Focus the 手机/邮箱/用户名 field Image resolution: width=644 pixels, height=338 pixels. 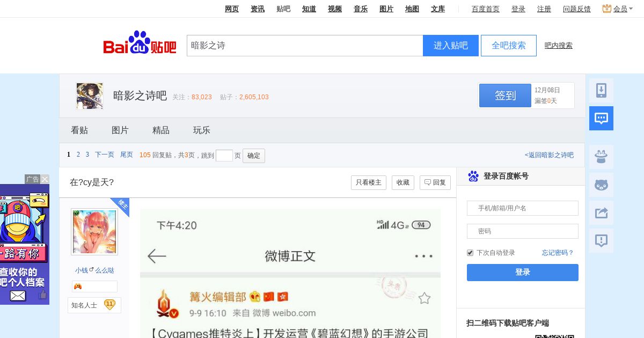pos(523,208)
